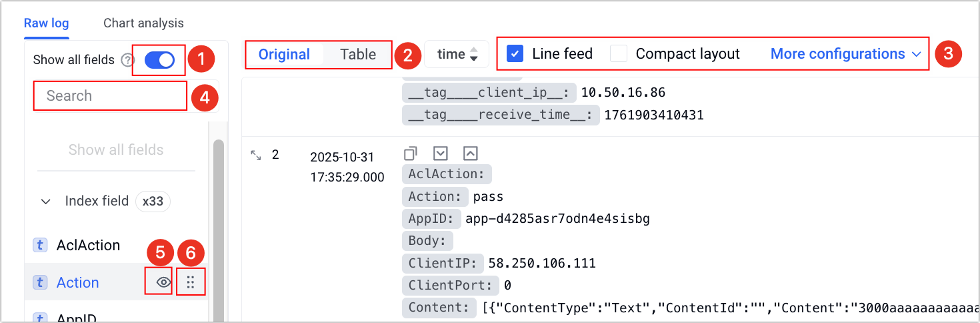This screenshot has width=980, height=323.
Task: Toggle the time sort order arrows
Action: 474,54
